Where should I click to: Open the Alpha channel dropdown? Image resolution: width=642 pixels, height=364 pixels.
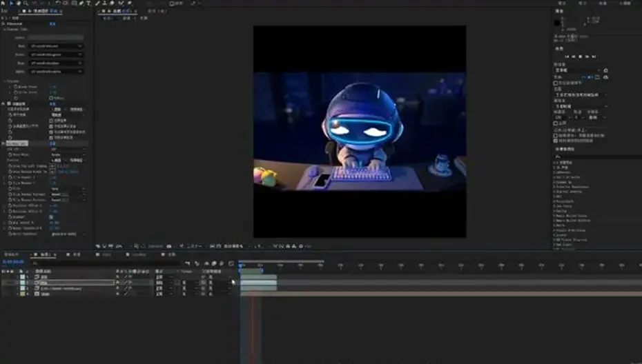click(56, 71)
